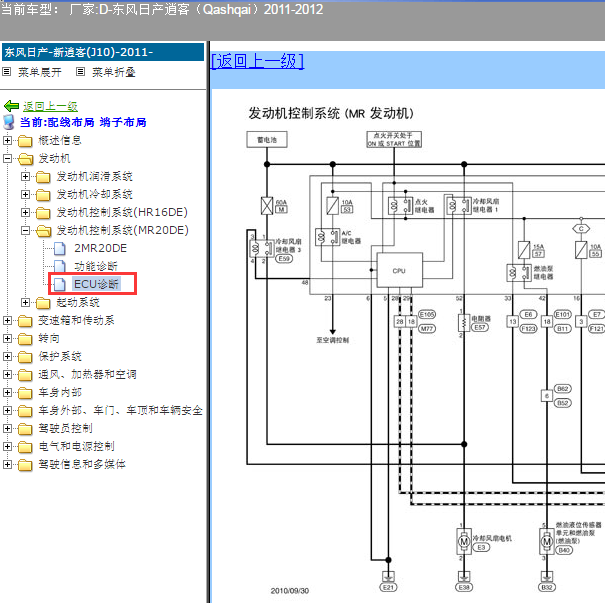
Task: Expand the 电气和电源控制 node
Action: tap(7, 446)
